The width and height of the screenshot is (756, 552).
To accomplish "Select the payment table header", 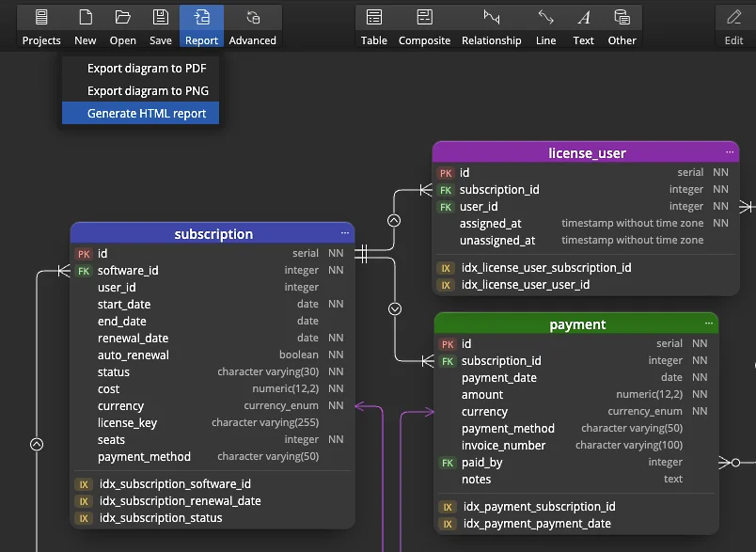I will click(576, 324).
